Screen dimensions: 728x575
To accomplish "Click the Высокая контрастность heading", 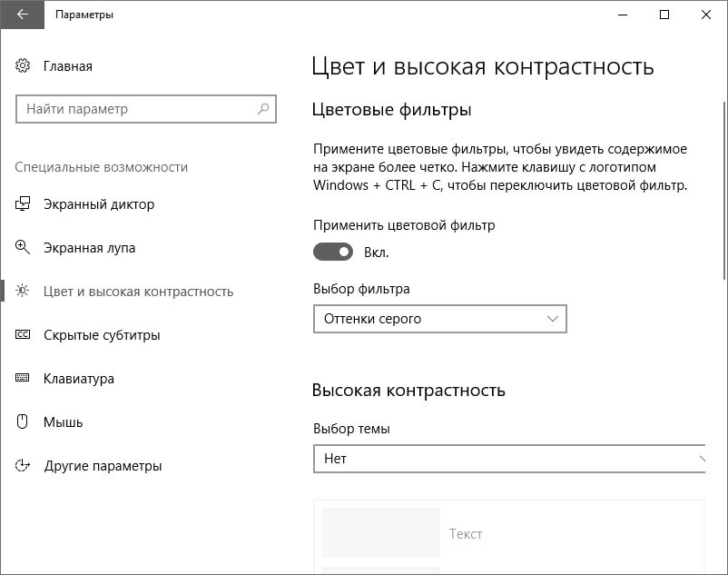I will pos(408,390).
